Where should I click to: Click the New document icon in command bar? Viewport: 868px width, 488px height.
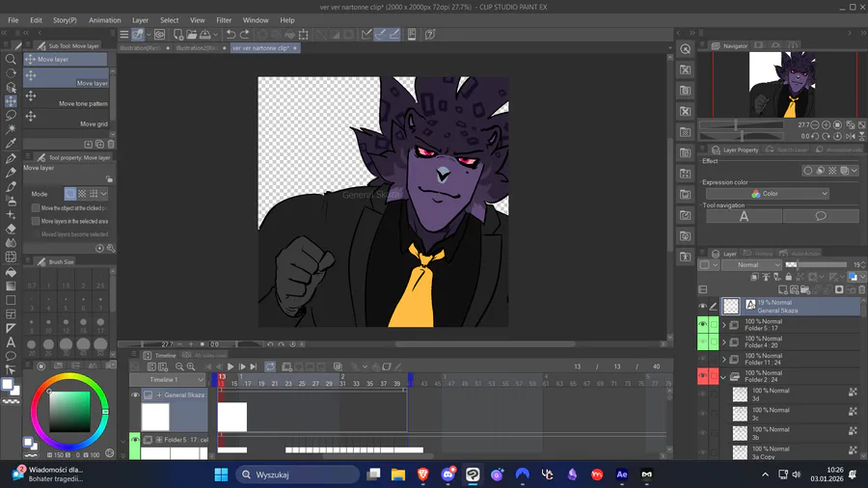[178, 35]
